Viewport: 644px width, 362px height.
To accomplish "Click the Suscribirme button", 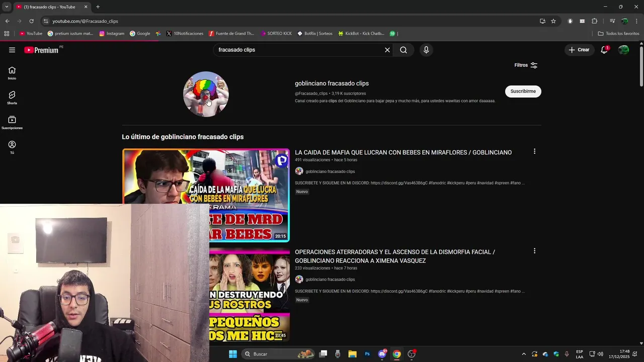I will 523,92.
